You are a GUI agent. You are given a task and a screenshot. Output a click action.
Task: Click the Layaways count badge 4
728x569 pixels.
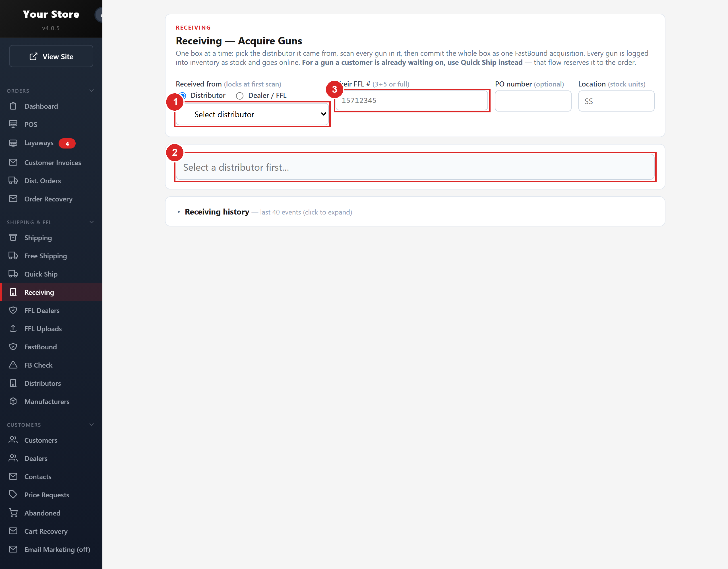(67, 143)
